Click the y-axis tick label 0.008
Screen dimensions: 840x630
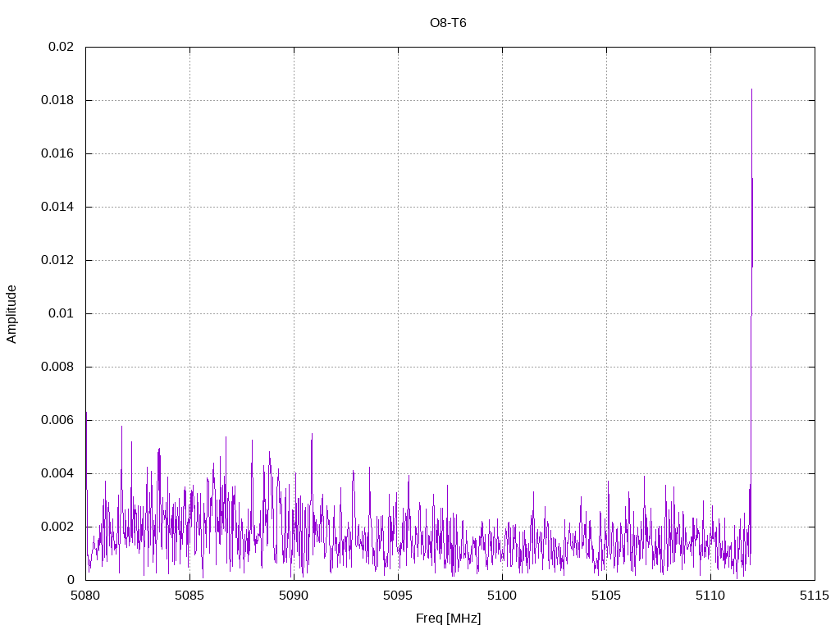(x=57, y=367)
